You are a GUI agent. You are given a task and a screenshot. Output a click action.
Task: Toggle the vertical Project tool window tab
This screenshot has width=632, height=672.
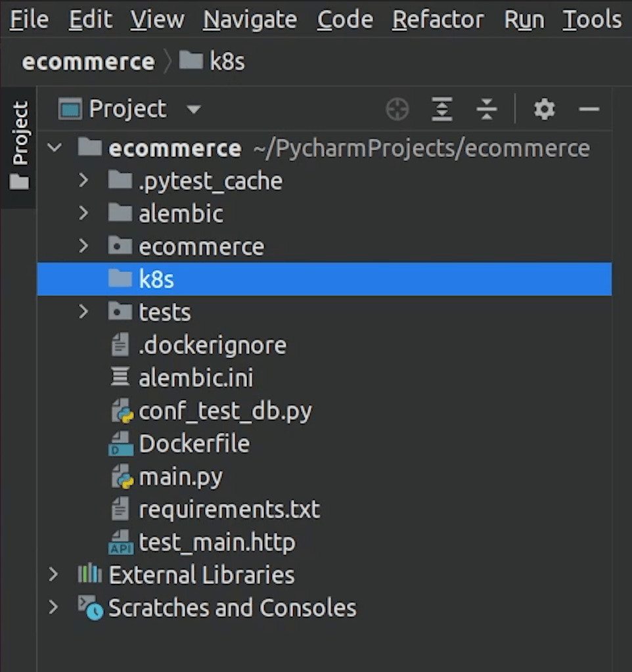pyautogui.click(x=19, y=145)
